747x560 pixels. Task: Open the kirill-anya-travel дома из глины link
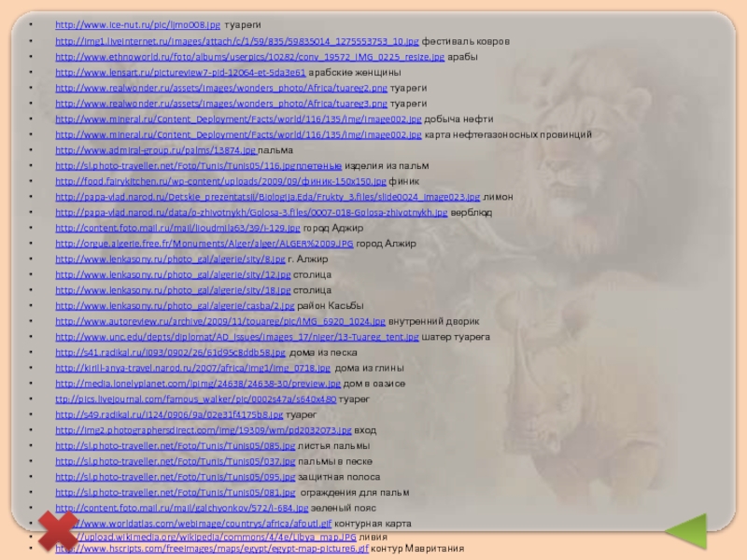click(x=192, y=368)
